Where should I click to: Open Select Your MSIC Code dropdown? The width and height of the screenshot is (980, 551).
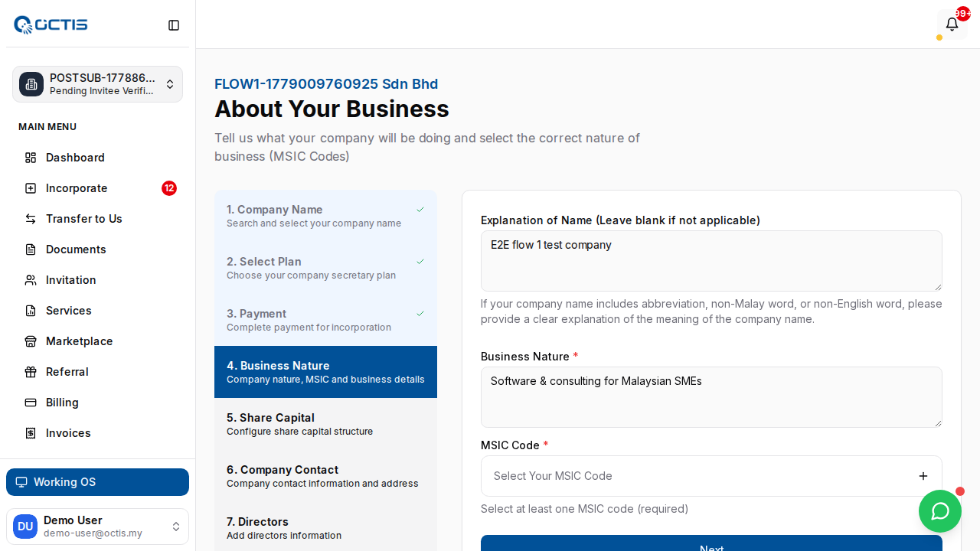coord(711,476)
